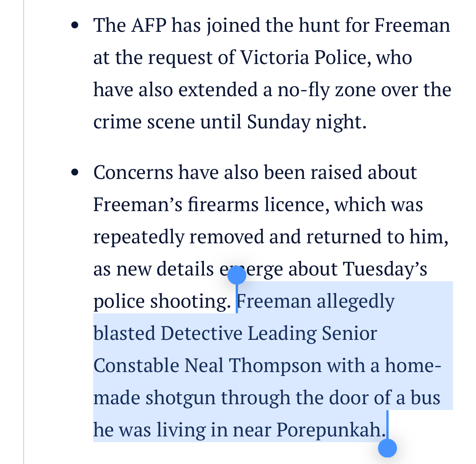Click the word "Tuesday's"
The height and width of the screenshot is (464, 476).
(385, 269)
